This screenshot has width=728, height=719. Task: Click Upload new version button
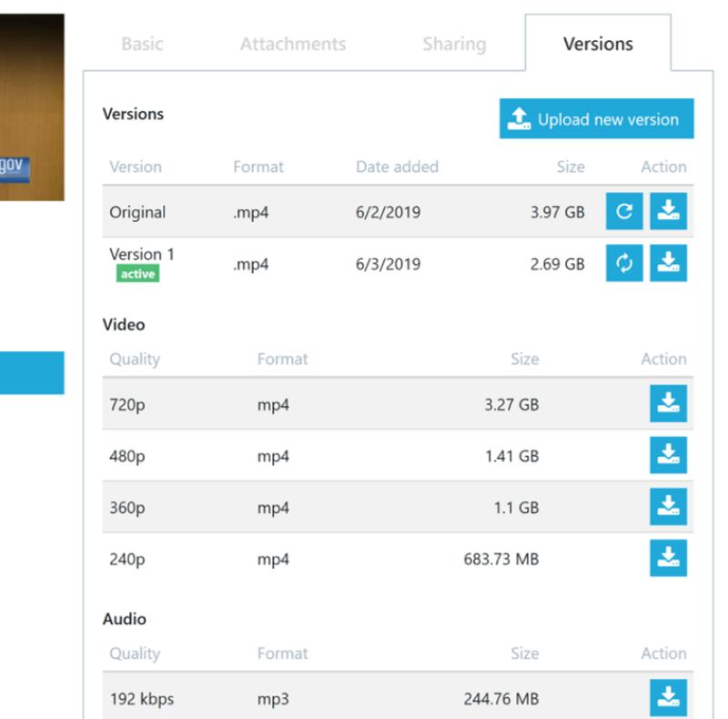click(597, 118)
